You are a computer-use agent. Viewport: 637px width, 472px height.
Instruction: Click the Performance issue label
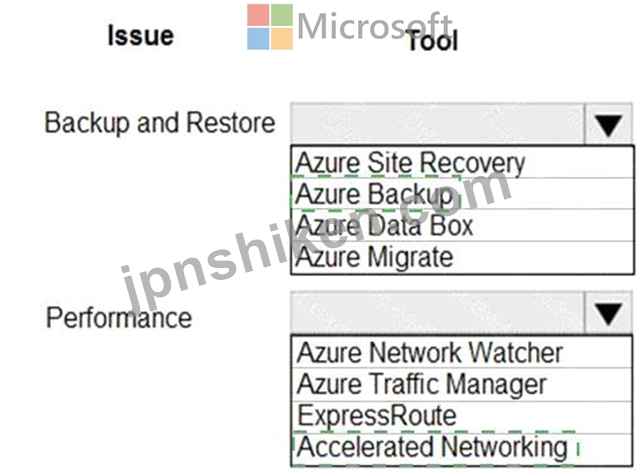[119, 318]
